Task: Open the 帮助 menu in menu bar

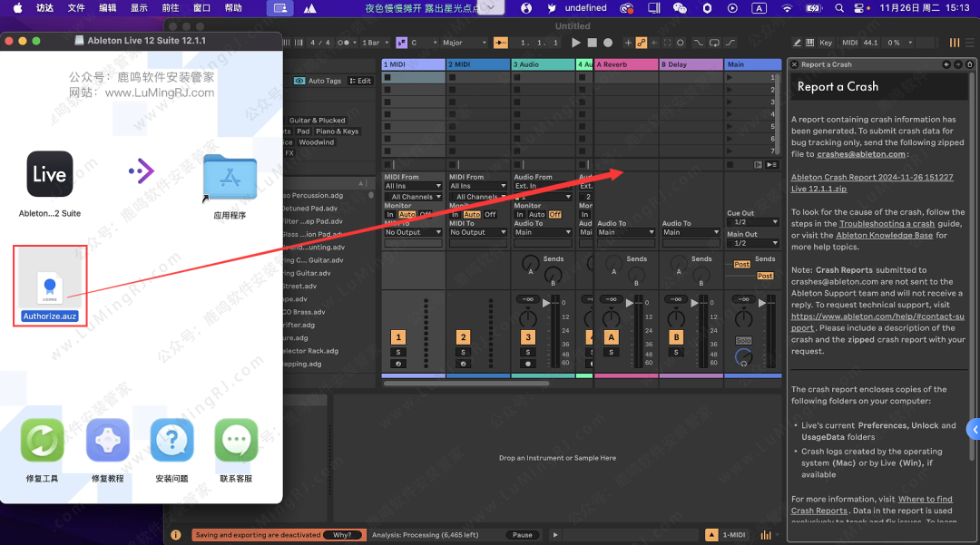Action: pos(233,8)
